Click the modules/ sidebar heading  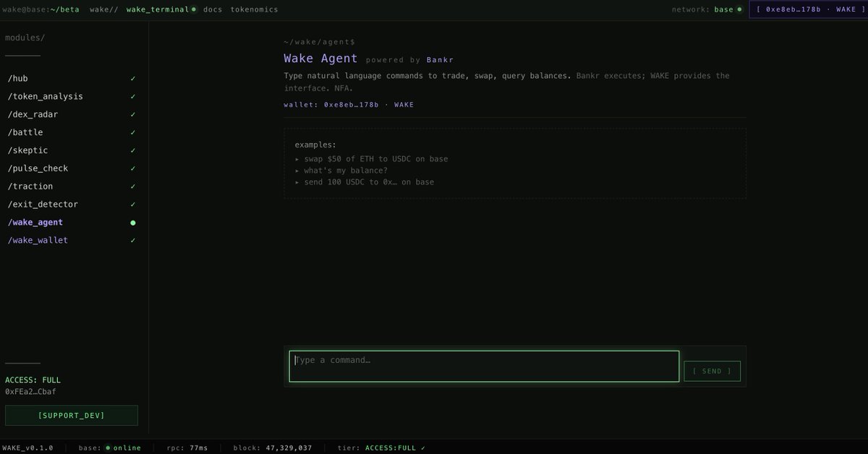tap(25, 37)
